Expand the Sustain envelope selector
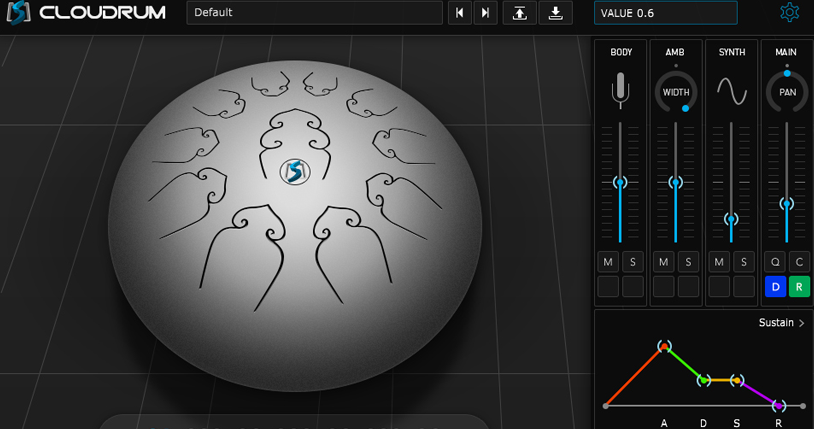 coord(782,323)
